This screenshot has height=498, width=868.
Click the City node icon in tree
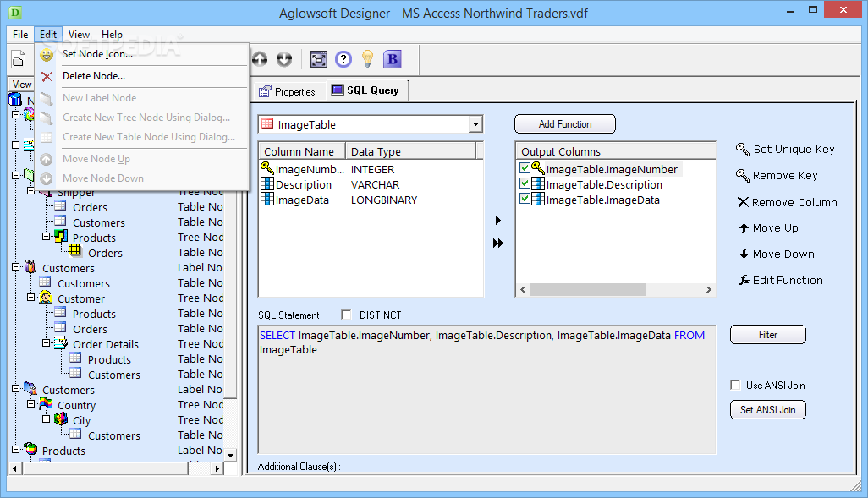coord(61,419)
